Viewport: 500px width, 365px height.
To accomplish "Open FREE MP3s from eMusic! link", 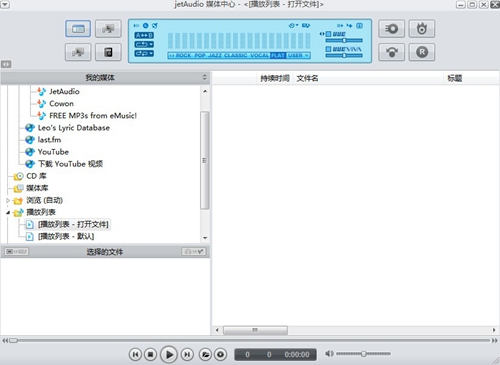I will [x=93, y=116].
